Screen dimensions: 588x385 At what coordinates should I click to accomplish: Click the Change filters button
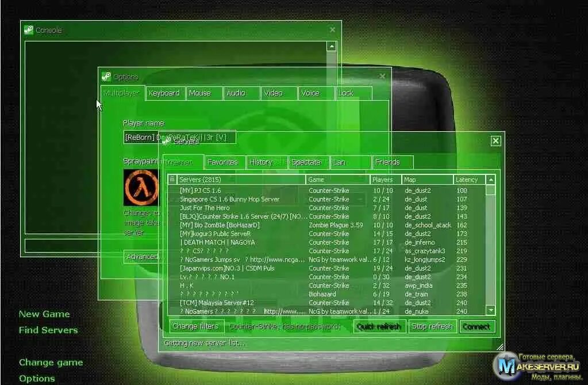[x=197, y=326]
